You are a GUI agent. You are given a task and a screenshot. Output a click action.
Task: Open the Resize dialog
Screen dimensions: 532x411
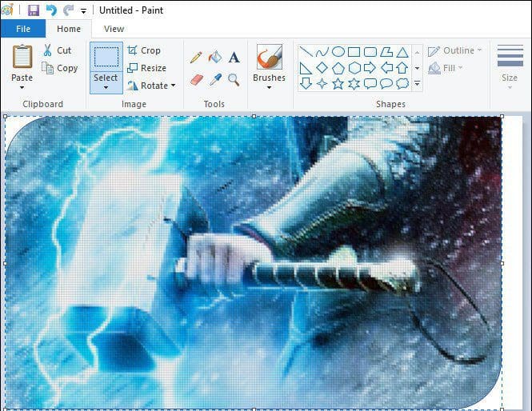(x=146, y=68)
